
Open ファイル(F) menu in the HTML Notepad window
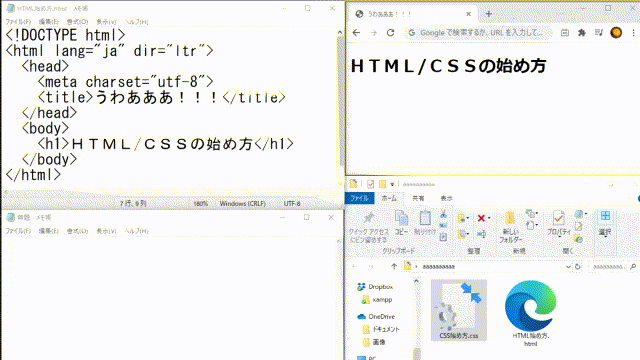click(18, 22)
